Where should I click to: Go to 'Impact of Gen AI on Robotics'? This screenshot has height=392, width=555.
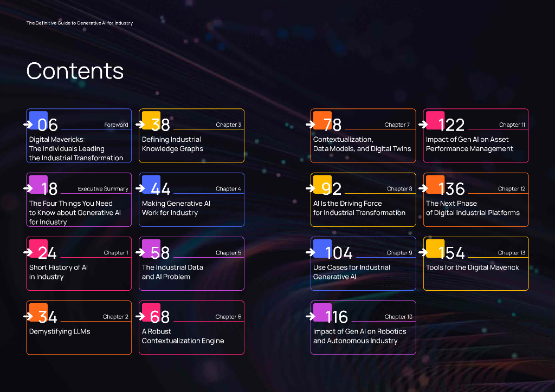pyautogui.click(x=360, y=336)
